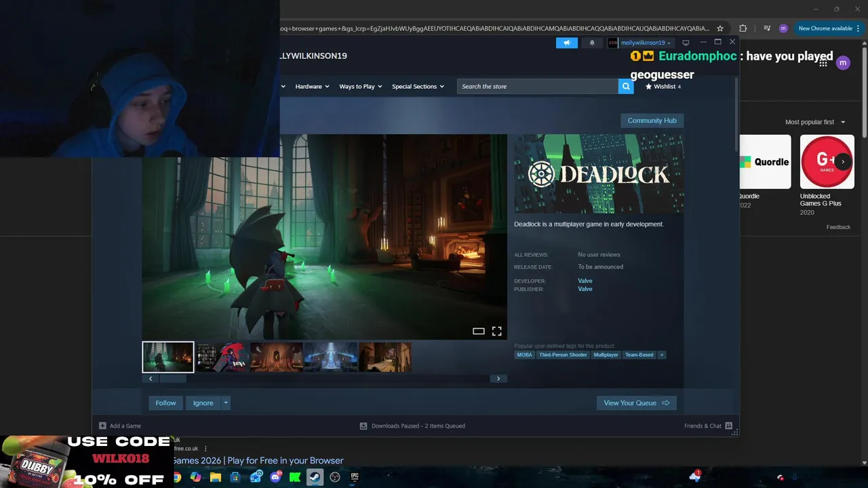This screenshot has width=868, height=488.
Task: Open Chrome extensions puzzle icon
Action: [743, 28]
